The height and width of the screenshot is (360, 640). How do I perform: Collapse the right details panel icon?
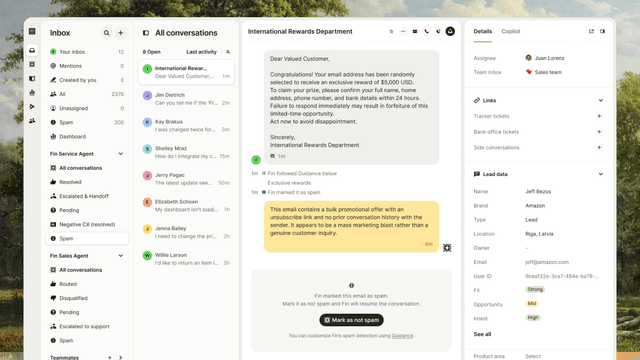click(602, 31)
